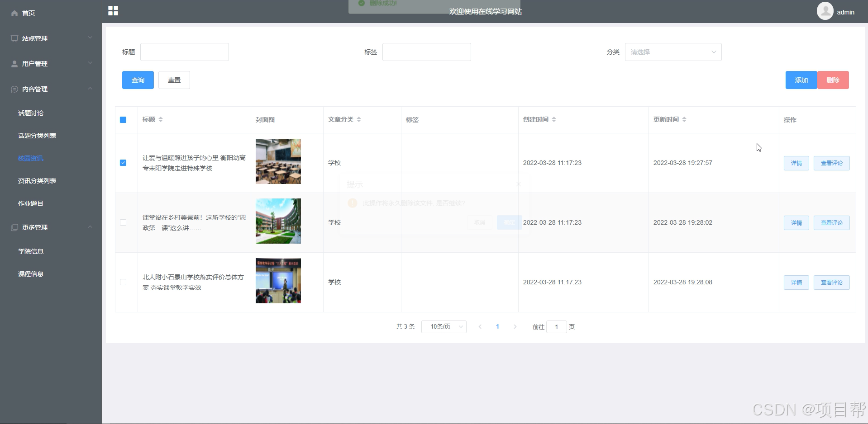Click the 2022-03-28 19:27:57 update time
This screenshot has height=424, width=868.
[683, 163]
